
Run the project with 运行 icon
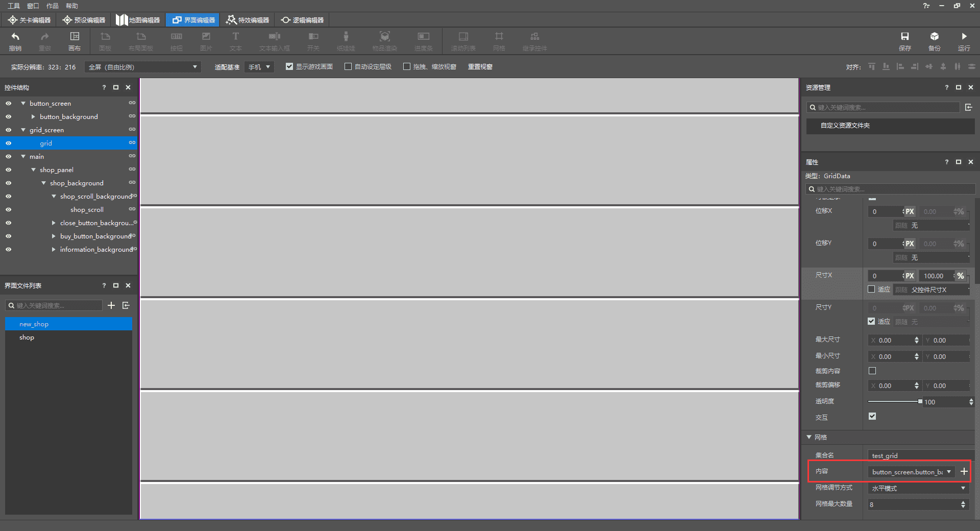[964, 40]
